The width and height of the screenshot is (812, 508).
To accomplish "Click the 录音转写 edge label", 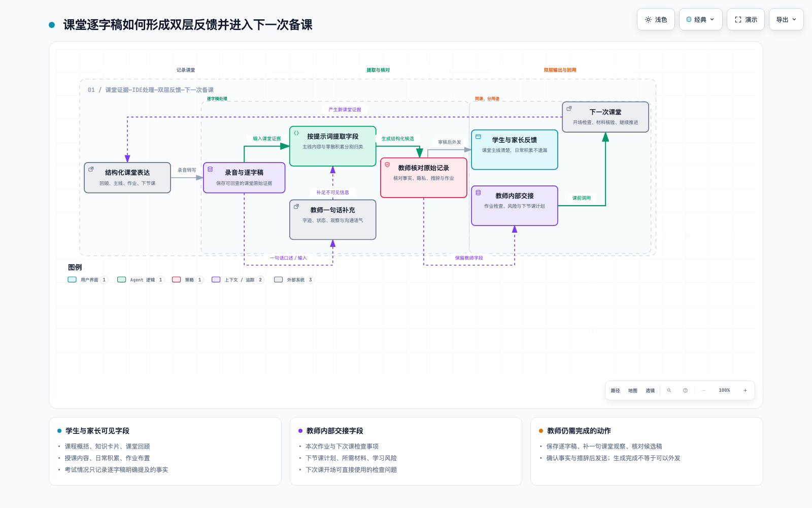I will (x=187, y=170).
